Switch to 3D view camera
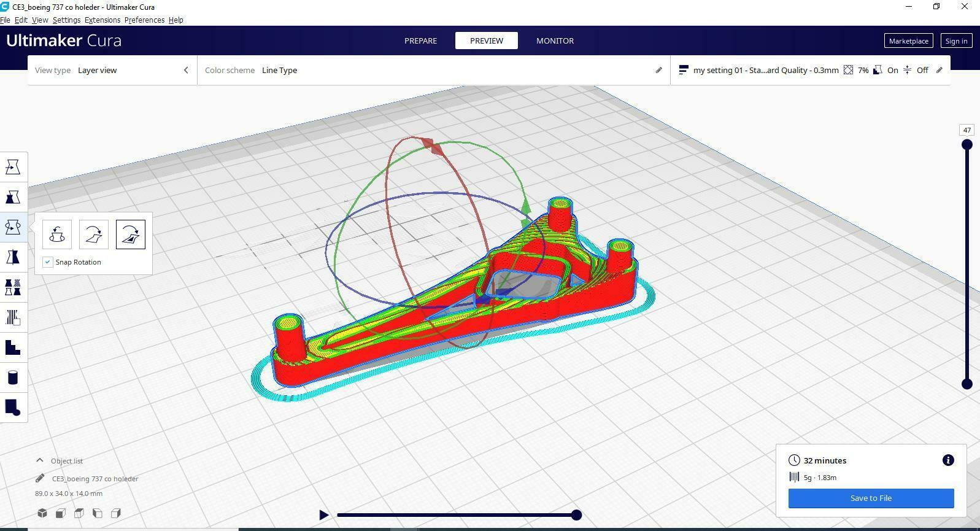980x531 pixels. pos(42,513)
